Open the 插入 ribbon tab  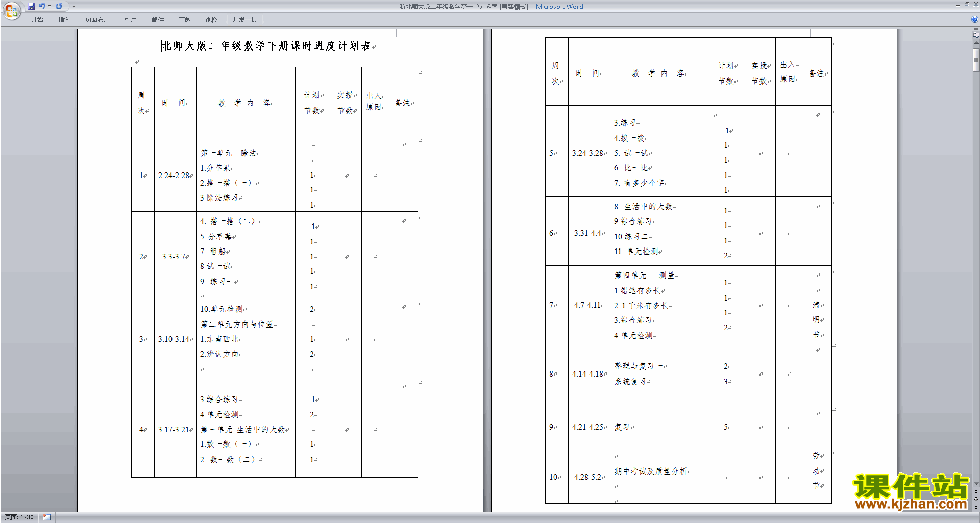coord(64,20)
